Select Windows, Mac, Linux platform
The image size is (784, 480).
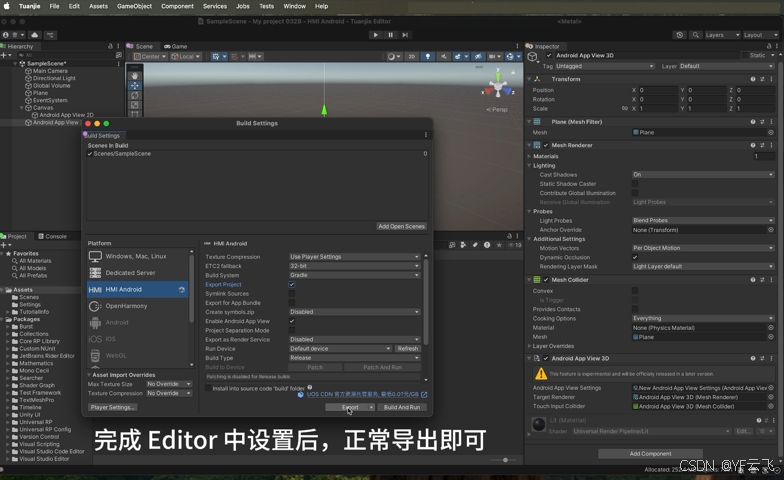138,256
